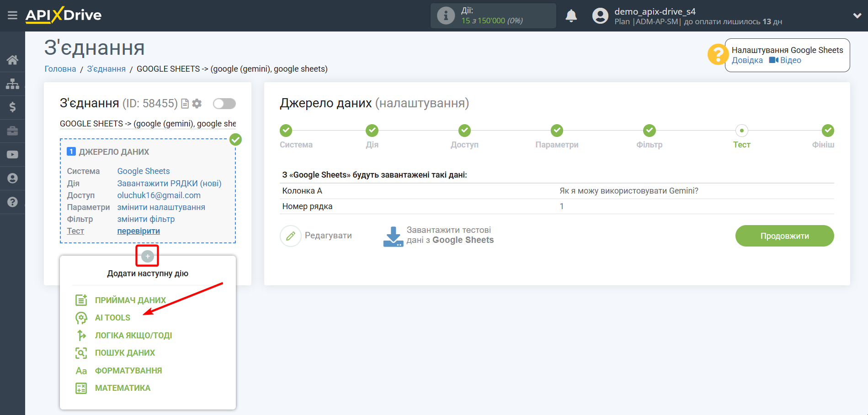Expand the user account dropdown arrow
The width and height of the screenshot is (868, 415).
857,16
